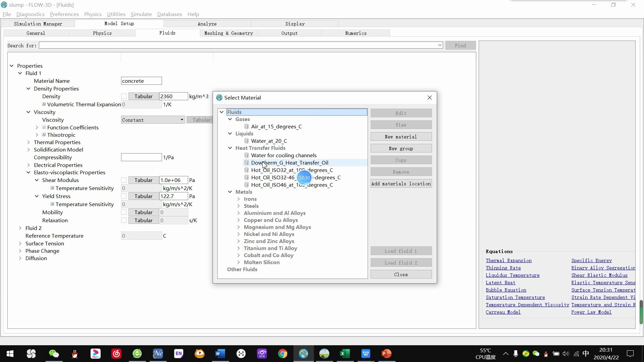Image resolution: width=644 pixels, height=362 pixels.
Task: Expand the Steels metals group
Action: (x=238, y=206)
